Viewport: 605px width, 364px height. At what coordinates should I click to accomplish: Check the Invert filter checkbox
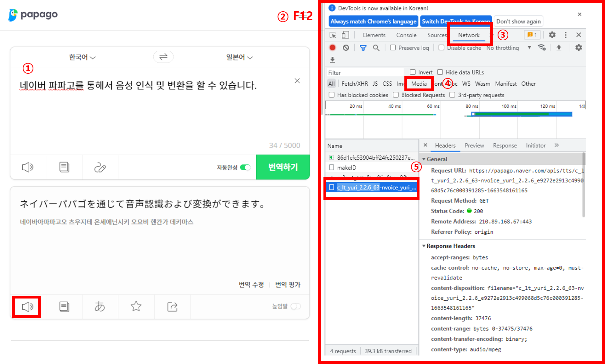pyautogui.click(x=413, y=72)
